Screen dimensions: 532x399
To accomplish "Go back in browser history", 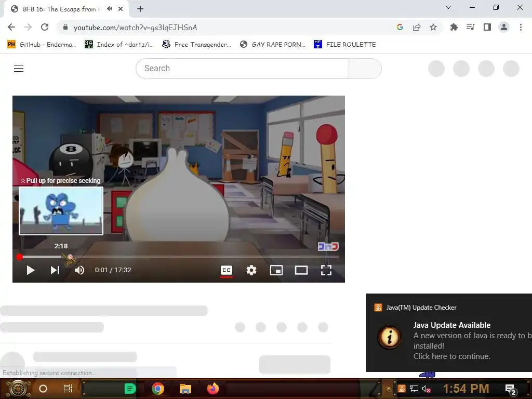I will (x=11, y=27).
